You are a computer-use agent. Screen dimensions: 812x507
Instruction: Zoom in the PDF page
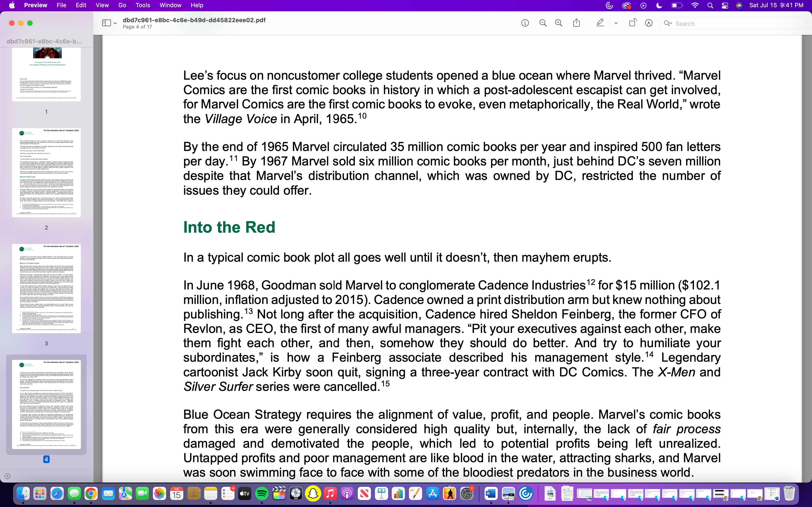[x=559, y=23]
